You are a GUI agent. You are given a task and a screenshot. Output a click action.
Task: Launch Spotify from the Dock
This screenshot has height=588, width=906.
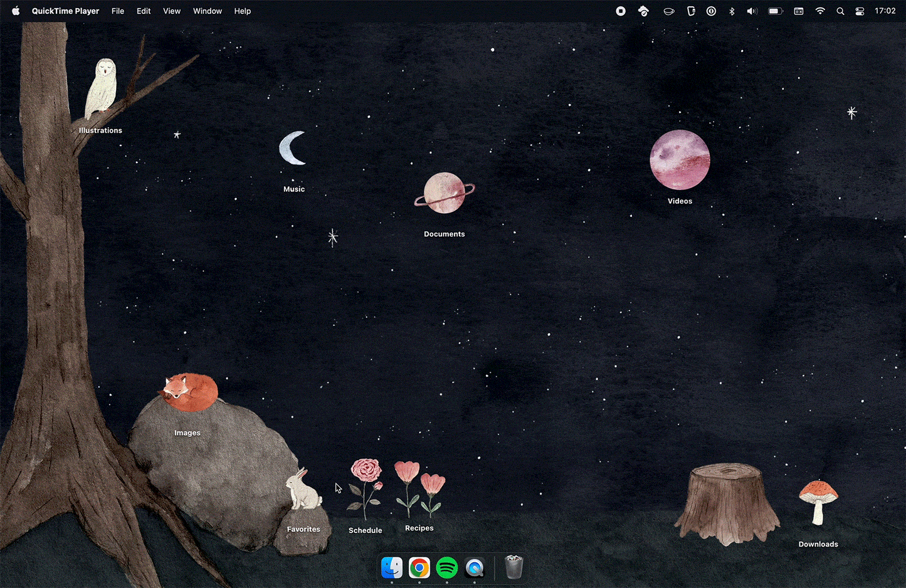click(447, 568)
